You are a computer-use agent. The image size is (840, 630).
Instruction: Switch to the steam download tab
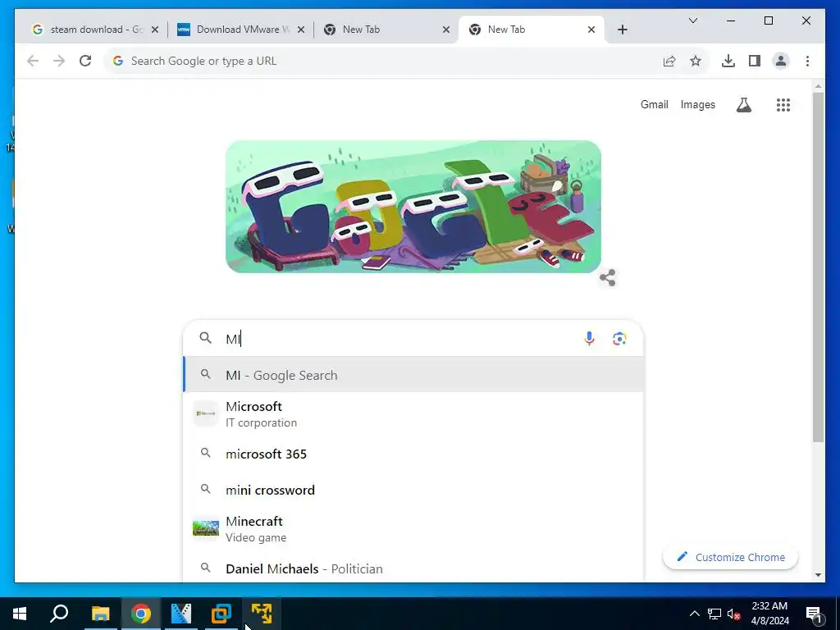(95, 30)
